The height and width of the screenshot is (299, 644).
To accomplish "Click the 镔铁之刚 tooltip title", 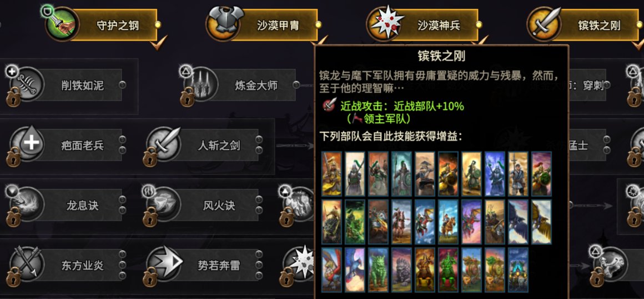I will 441,56.
